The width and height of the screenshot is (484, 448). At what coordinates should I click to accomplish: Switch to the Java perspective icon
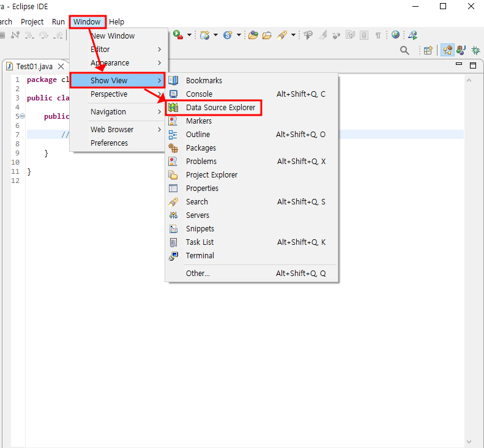pos(461,50)
